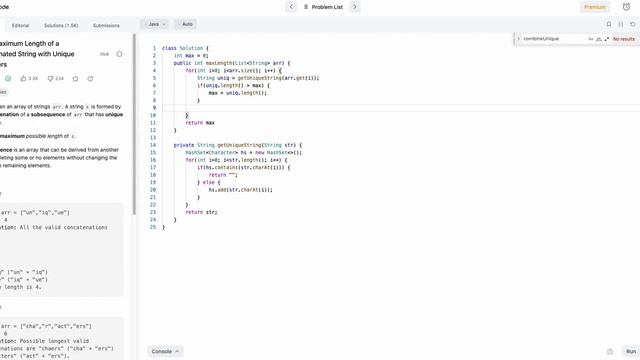Toggle Match Whole Word in find widget

(598, 39)
